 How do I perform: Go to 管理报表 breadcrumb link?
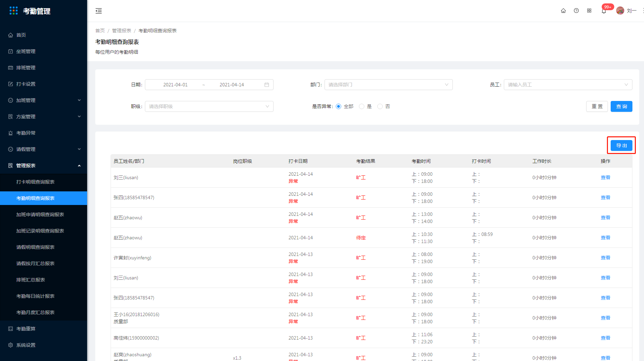[121, 31]
